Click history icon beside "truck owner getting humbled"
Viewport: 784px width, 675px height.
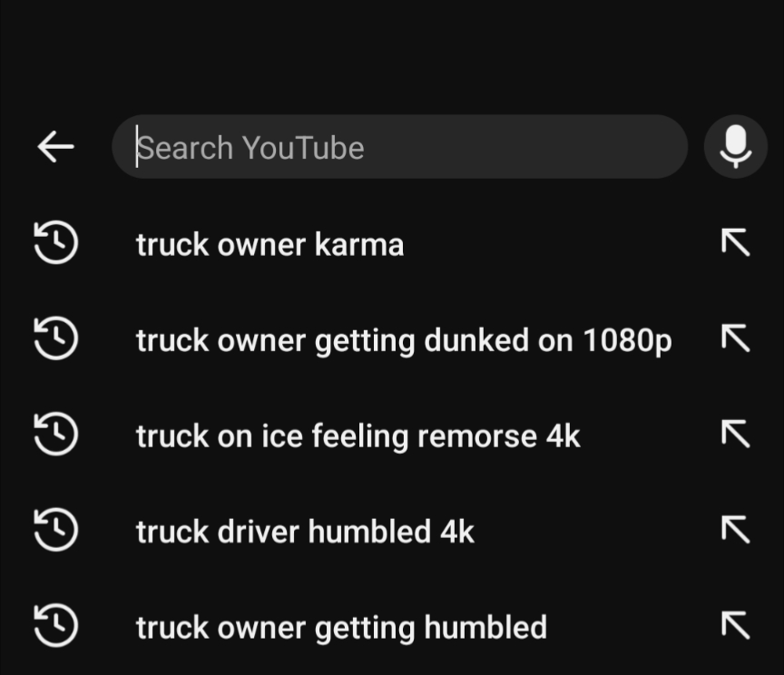coord(55,626)
